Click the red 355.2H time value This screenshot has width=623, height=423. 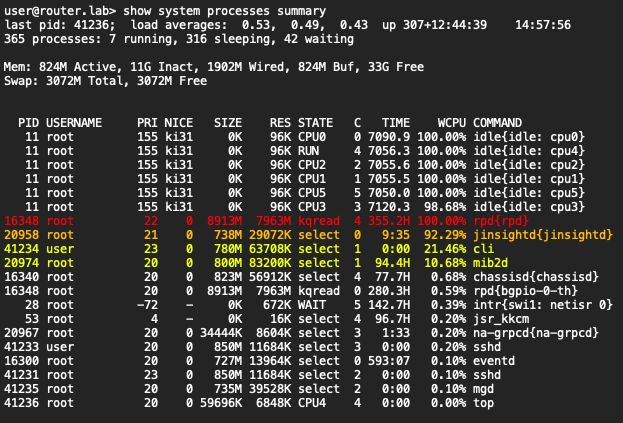pos(389,221)
